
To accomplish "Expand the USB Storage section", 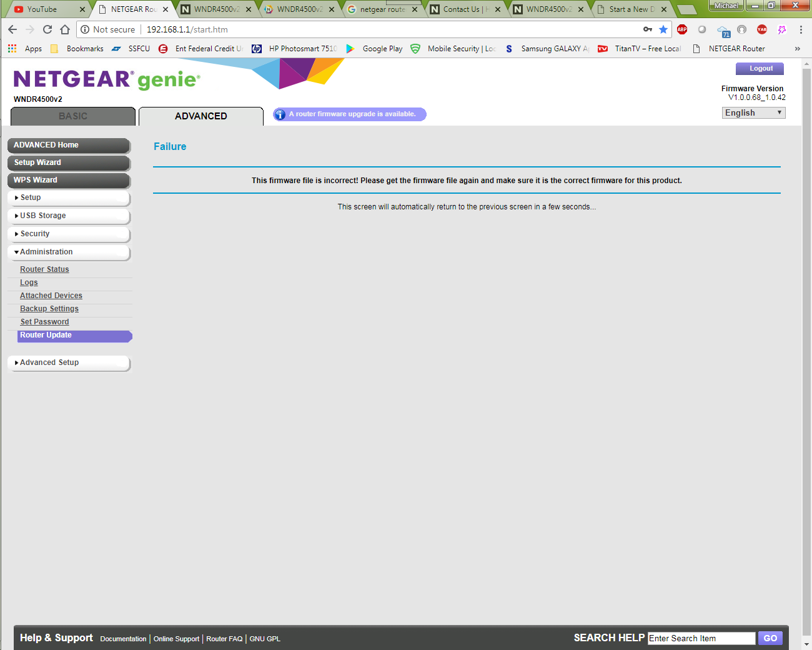I will pos(69,216).
